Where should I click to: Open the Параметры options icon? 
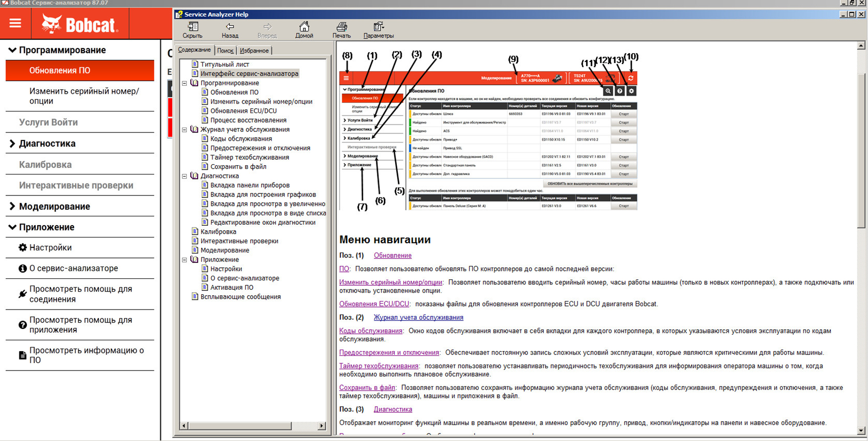tap(378, 27)
